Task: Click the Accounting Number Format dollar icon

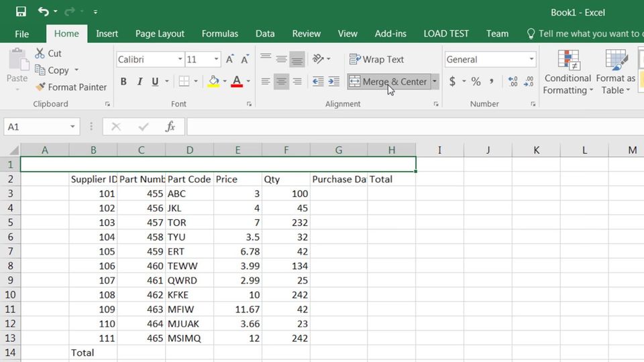Action: (x=453, y=82)
